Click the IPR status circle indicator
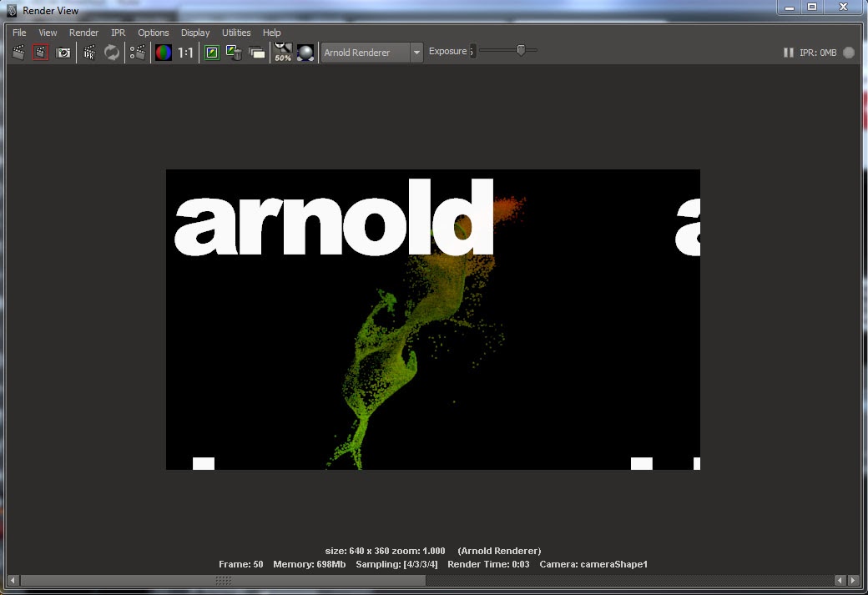The width and height of the screenshot is (868, 595). pyautogui.click(x=849, y=53)
